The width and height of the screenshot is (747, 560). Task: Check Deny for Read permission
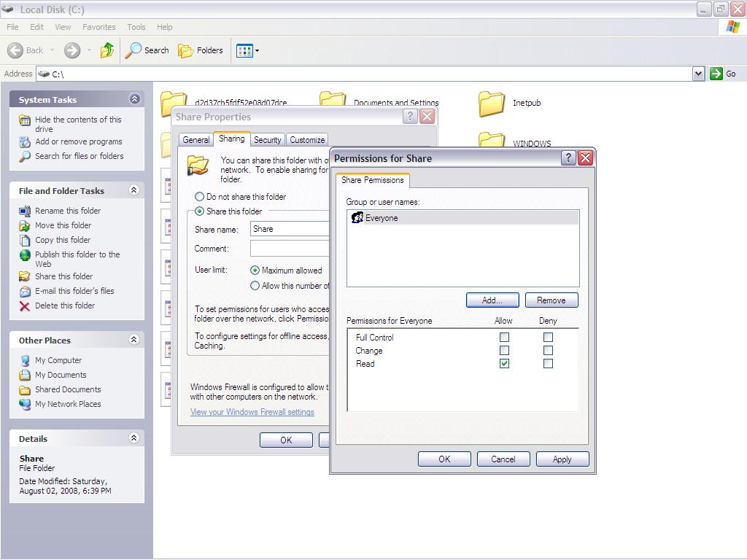548,363
